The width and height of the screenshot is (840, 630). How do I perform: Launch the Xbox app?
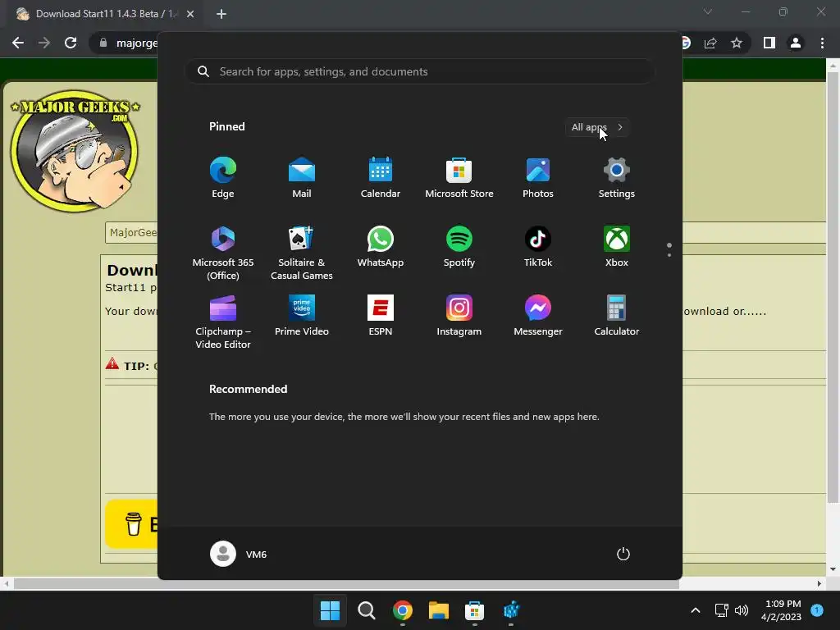(x=617, y=247)
